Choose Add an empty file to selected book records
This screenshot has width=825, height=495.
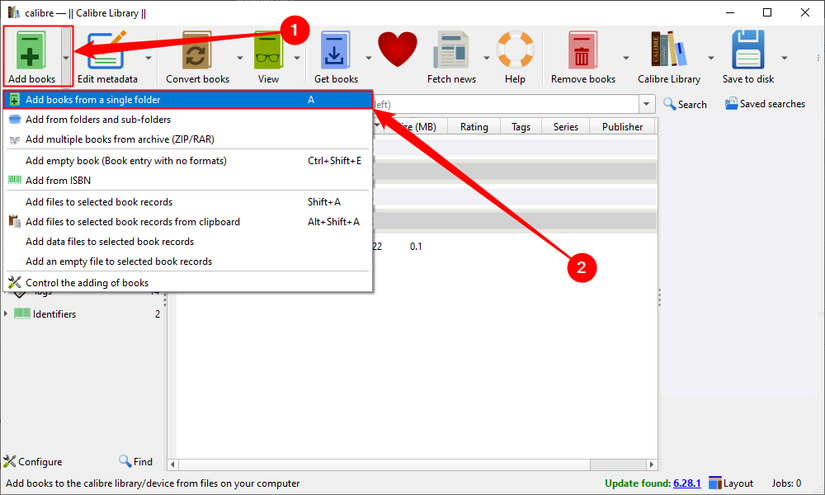(x=188, y=261)
